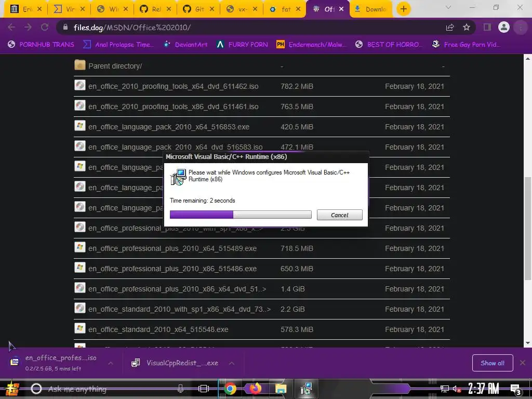Click the browser back arrow
The height and width of the screenshot is (399, 532).
point(11,27)
